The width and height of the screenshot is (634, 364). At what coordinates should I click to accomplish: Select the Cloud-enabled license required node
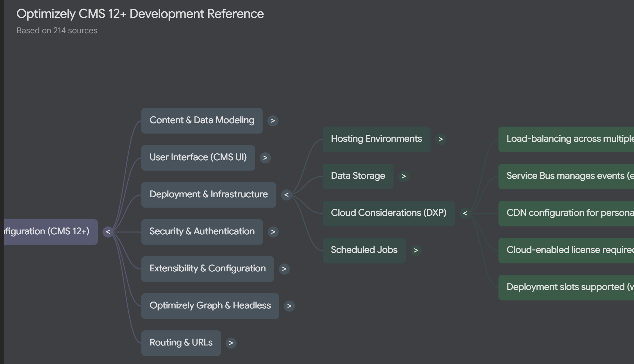[x=566, y=250]
